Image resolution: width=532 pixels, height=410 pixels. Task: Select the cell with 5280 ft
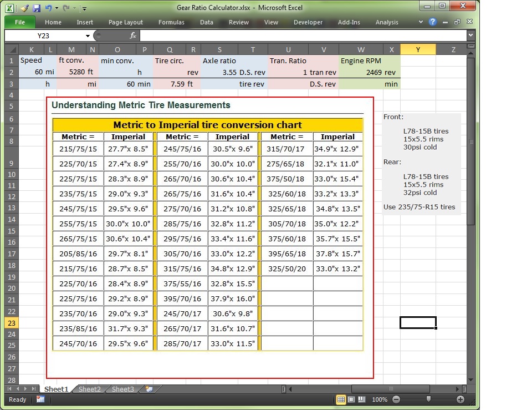[x=71, y=72]
